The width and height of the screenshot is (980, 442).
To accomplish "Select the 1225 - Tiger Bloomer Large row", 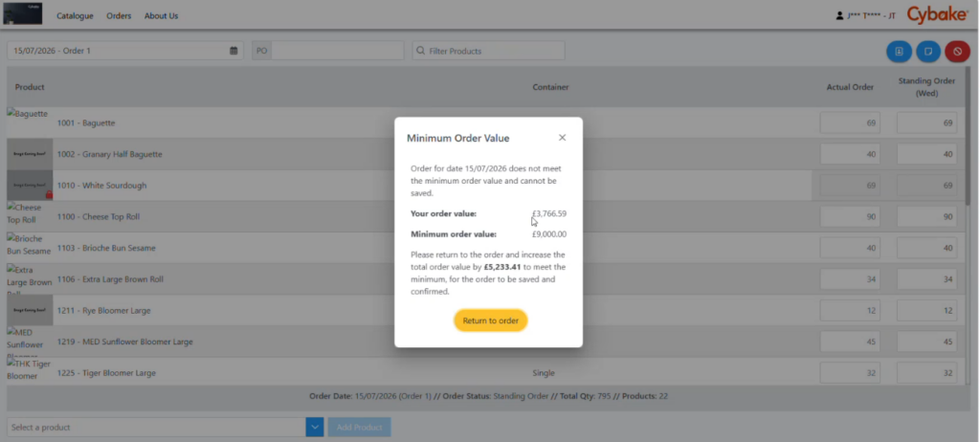I will pyautogui.click(x=485, y=372).
